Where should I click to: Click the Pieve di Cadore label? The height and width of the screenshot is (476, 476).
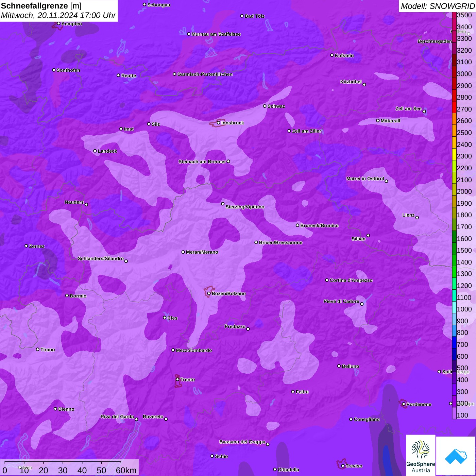pos(341,301)
